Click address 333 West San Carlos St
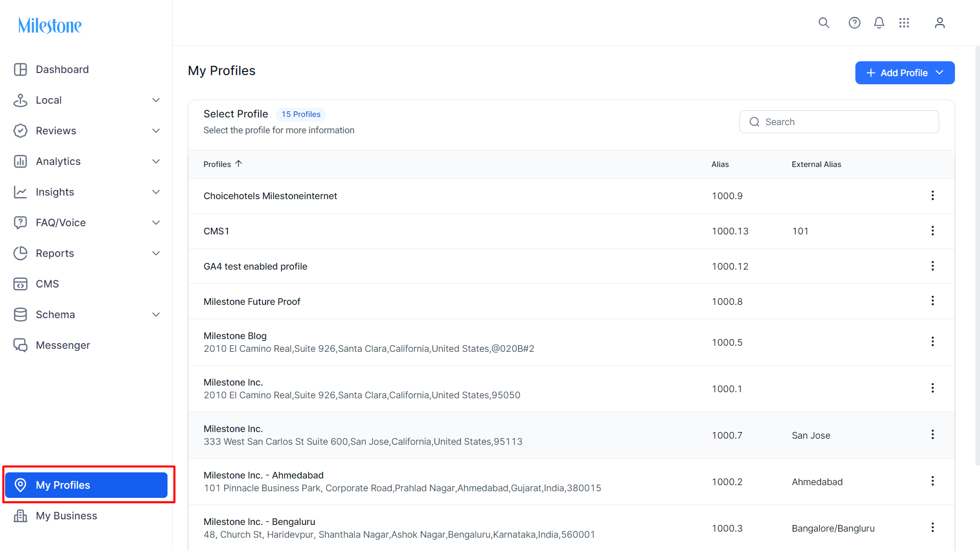This screenshot has width=980, height=551. [x=363, y=442]
